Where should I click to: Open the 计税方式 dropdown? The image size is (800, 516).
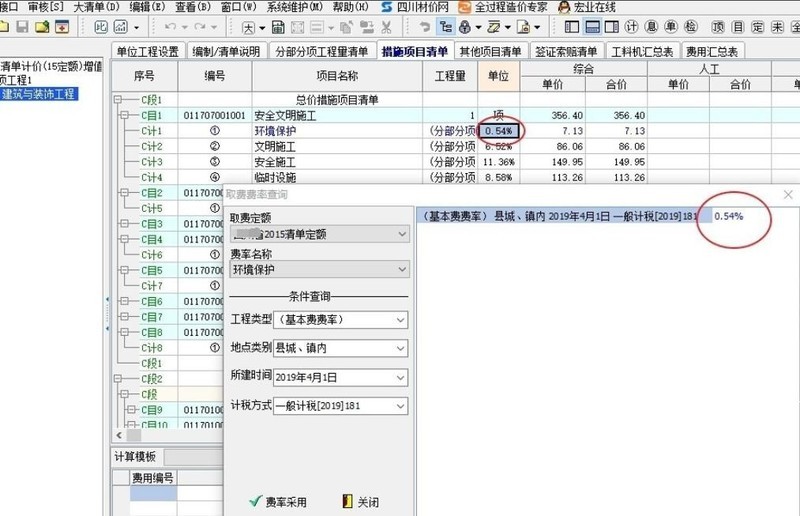click(x=340, y=406)
